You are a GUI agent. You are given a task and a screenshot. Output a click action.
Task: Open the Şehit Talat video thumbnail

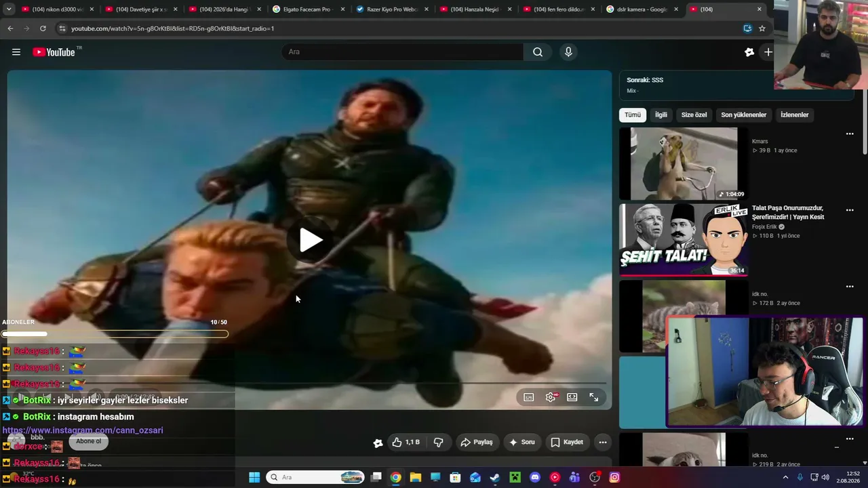coord(684,241)
